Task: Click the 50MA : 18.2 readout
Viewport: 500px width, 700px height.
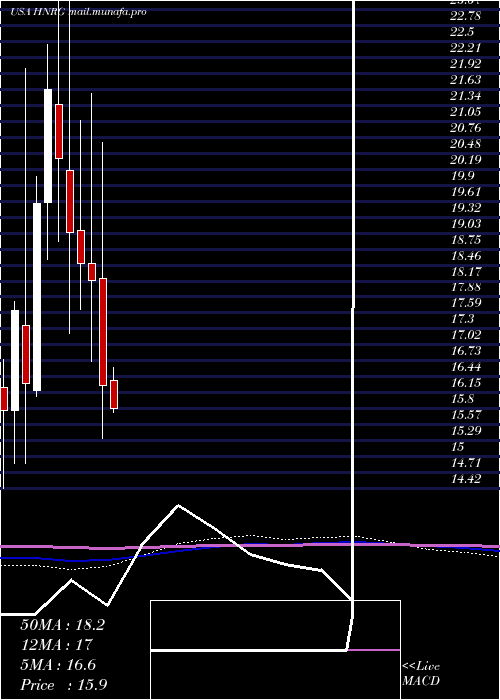Action: pos(62,625)
